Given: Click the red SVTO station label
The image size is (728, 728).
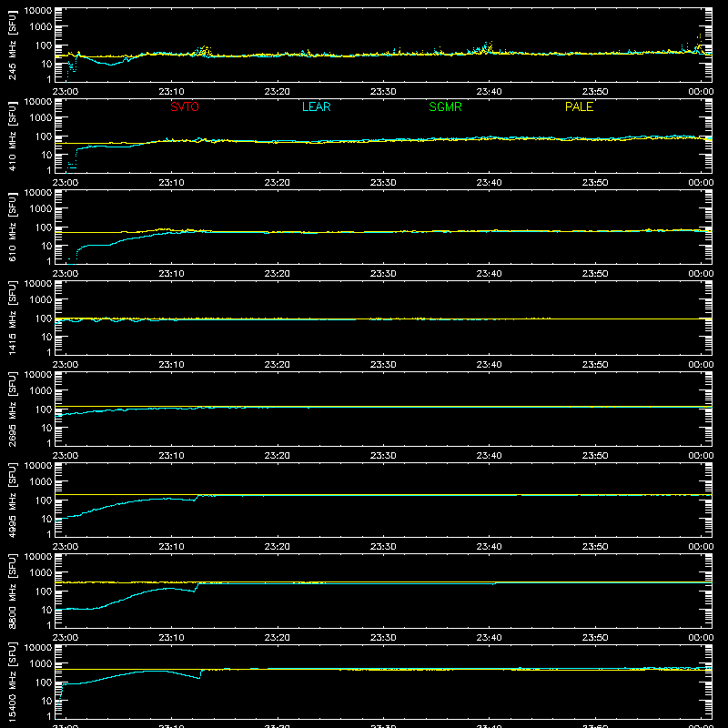Looking at the screenshot, I should tap(185, 106).
